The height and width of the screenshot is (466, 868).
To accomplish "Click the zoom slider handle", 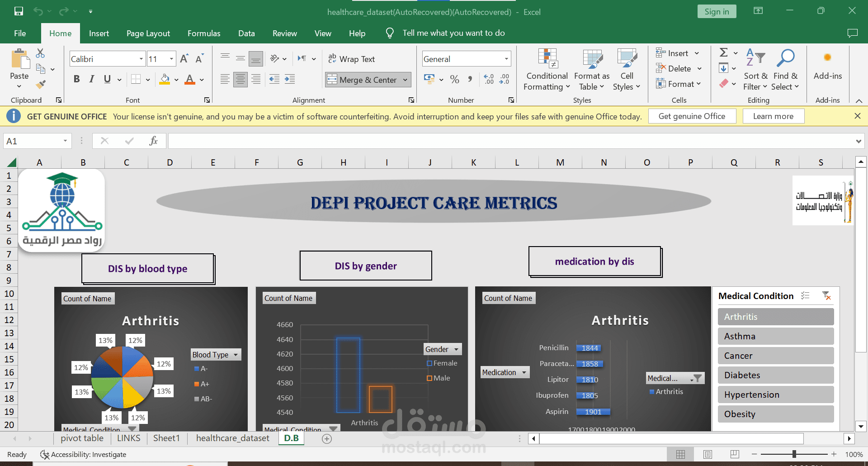I will tap(794, 454).
